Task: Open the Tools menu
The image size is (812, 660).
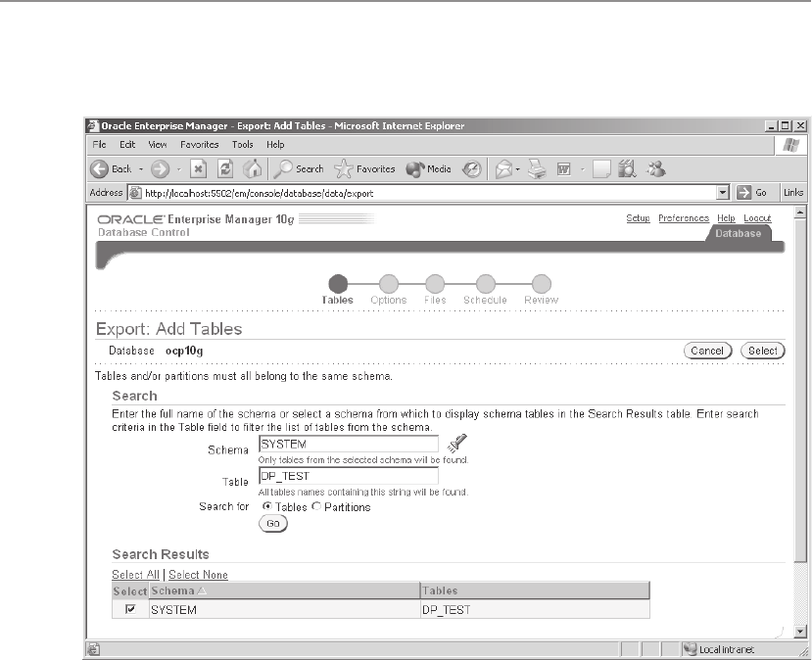Action: tap(242, 145)
